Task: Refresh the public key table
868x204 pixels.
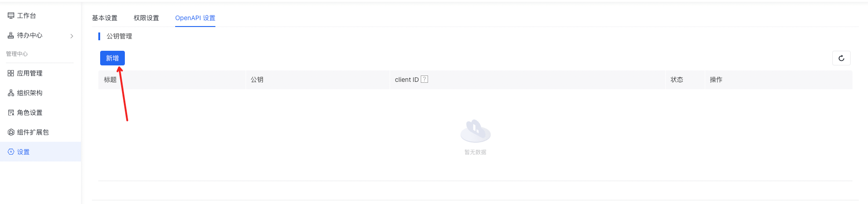Action: pyautogui.click(x=841, y=58)
